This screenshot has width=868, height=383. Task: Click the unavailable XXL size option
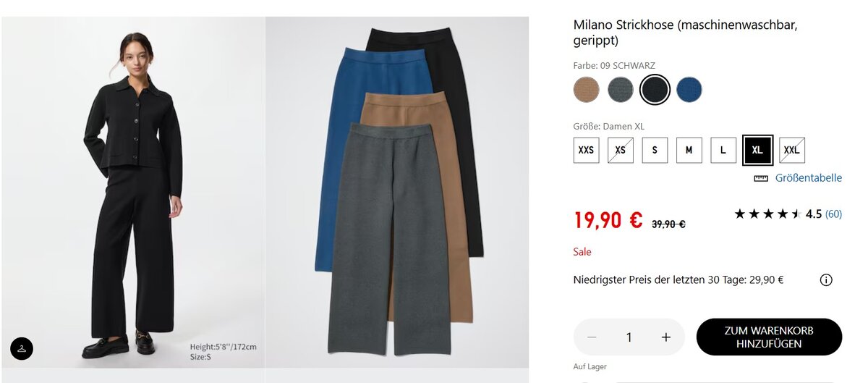[791, 150]
